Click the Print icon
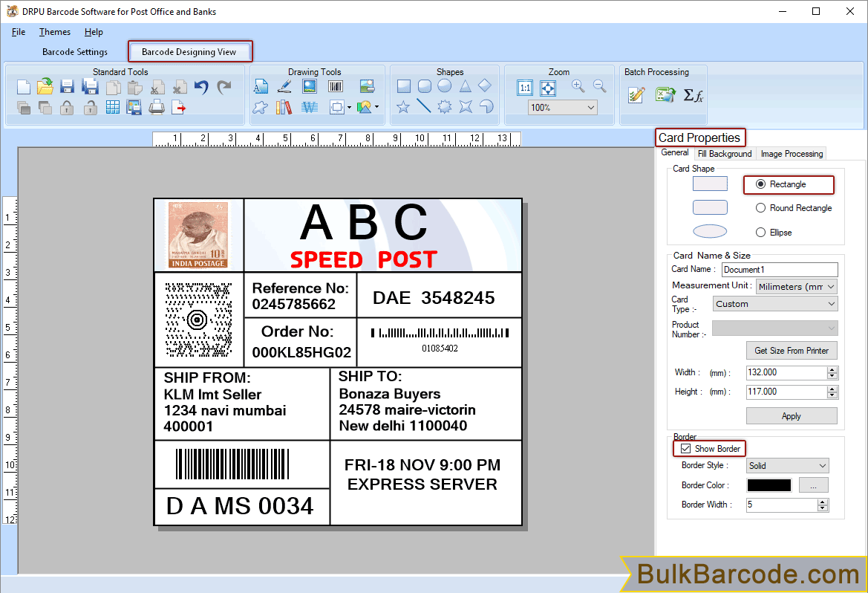Image resolution: width=868 pixels, height=593 pixels. [x=157, y=107]
